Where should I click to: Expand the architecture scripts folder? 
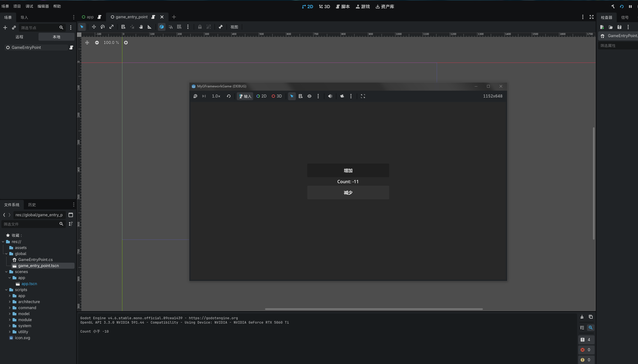click(10, 302)
